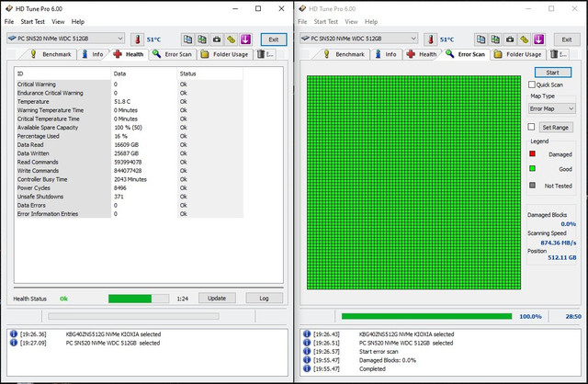
Task: Open View menu in right window
Action: (351, 22)
